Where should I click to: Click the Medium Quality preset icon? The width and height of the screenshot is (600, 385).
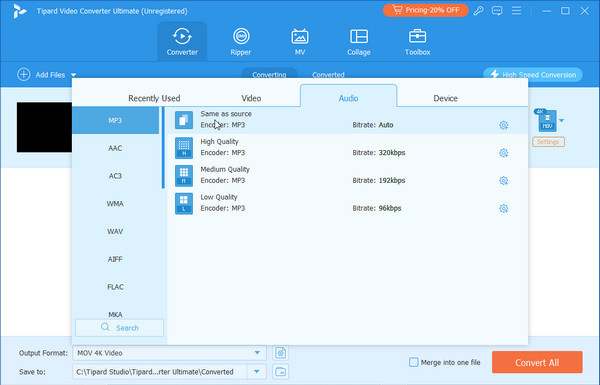(x=184, y=176)
